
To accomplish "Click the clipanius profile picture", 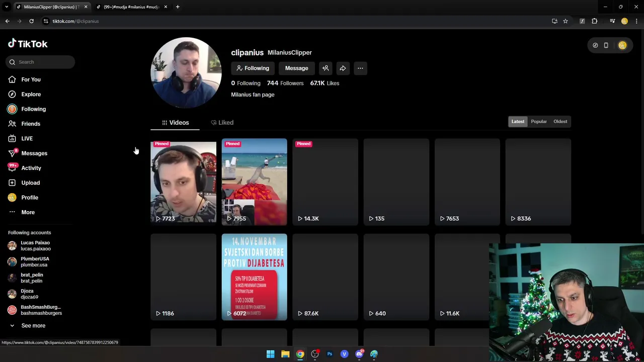I will click(x=186, y=72).
